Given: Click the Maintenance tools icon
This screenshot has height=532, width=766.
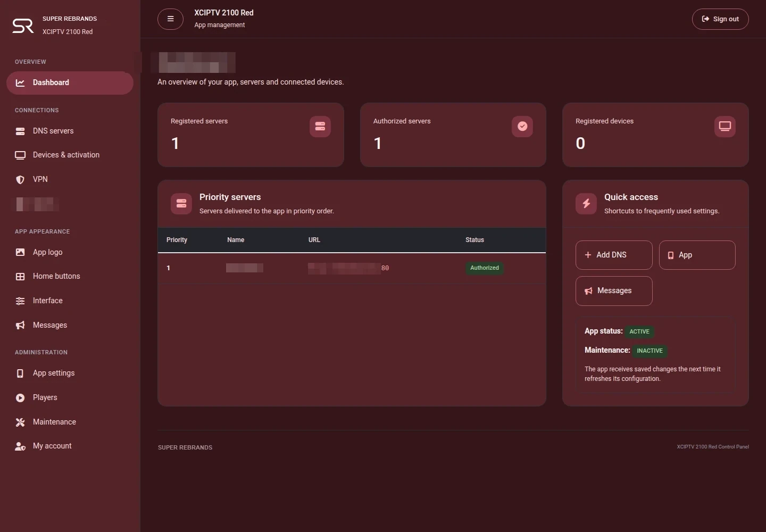Looking at the screenshot, I should pos(20,422).
